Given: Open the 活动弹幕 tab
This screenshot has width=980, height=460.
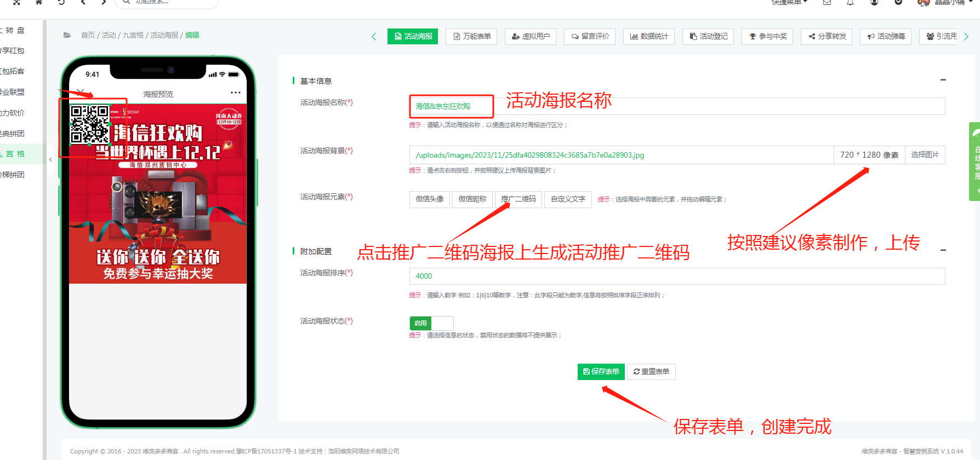Looking at the screenshot, I should pos(886,36).
